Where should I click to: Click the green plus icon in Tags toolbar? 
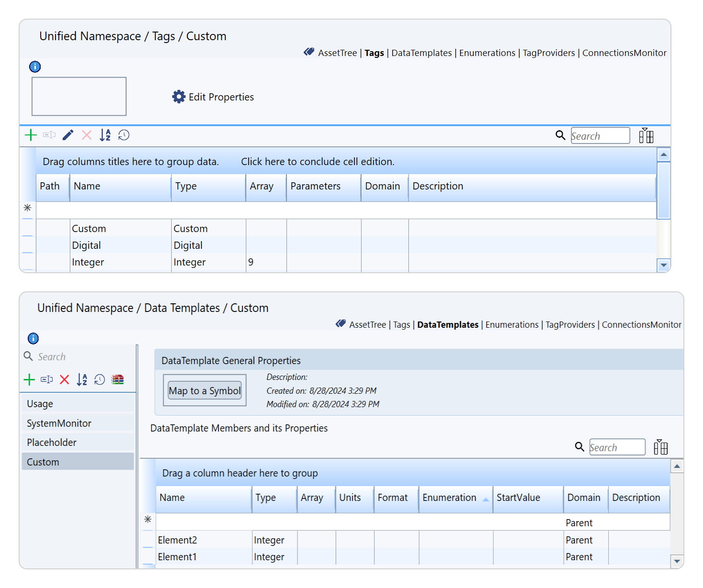[31, 135]
